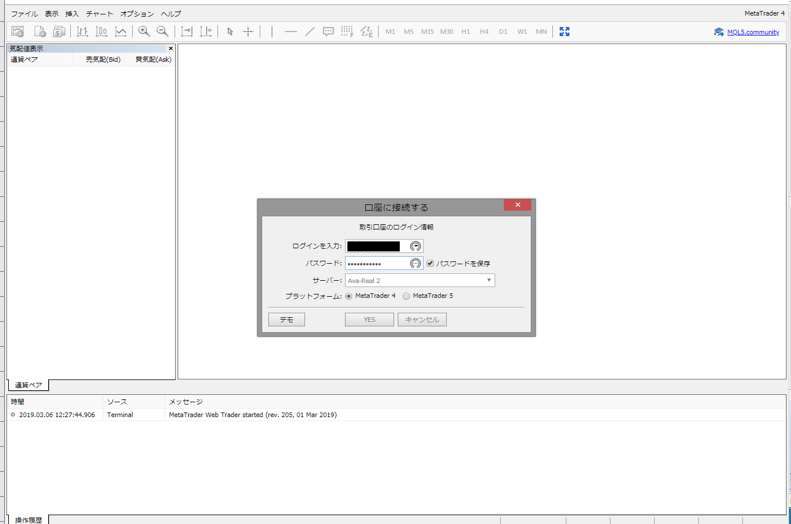
Task: Click into the パスワード field
Action: pos(384,263)
